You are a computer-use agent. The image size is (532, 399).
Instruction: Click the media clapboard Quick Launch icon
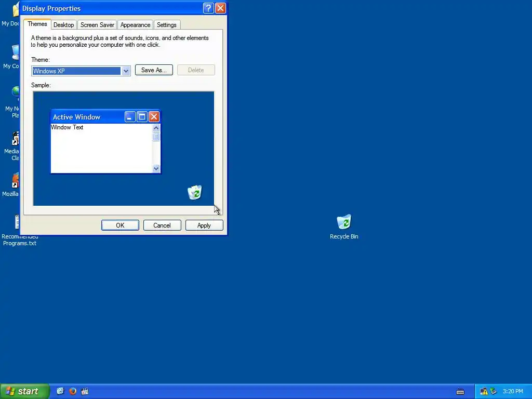click(85, 391)
